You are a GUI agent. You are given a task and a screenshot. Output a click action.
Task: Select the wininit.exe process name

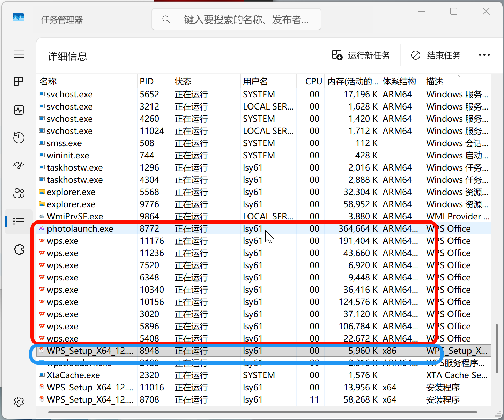pos(68,155)
